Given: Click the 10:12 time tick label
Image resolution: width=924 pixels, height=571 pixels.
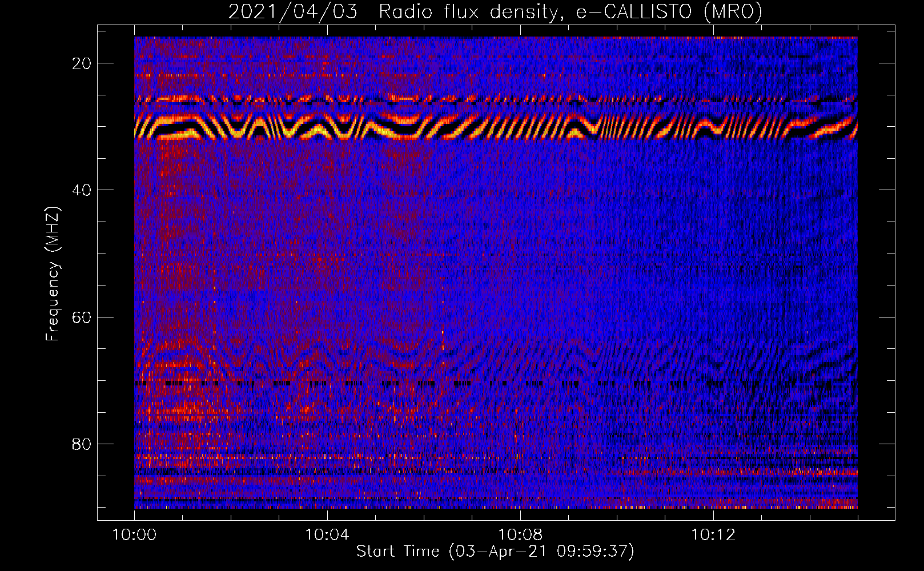Looking at the screenshot, I should [x=713, y=535].
